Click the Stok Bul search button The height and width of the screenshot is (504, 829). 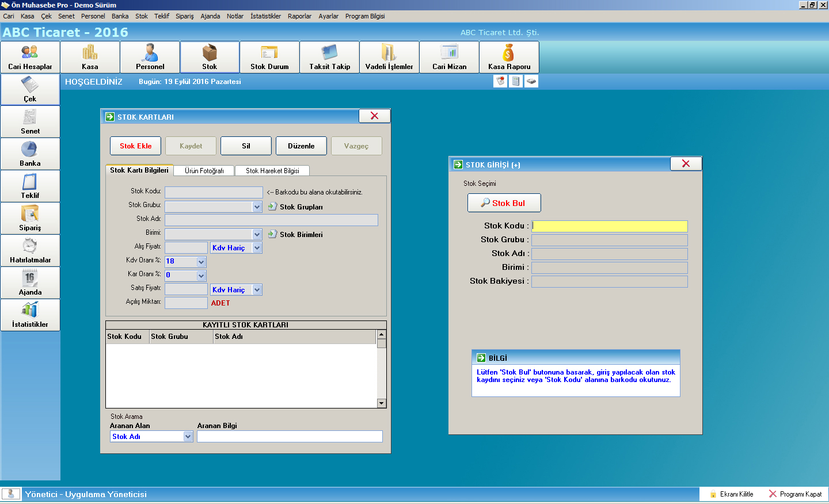click(504, 203)
